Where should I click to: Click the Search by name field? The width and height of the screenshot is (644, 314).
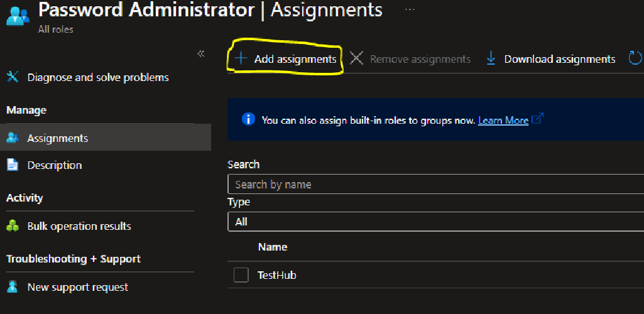435,184
